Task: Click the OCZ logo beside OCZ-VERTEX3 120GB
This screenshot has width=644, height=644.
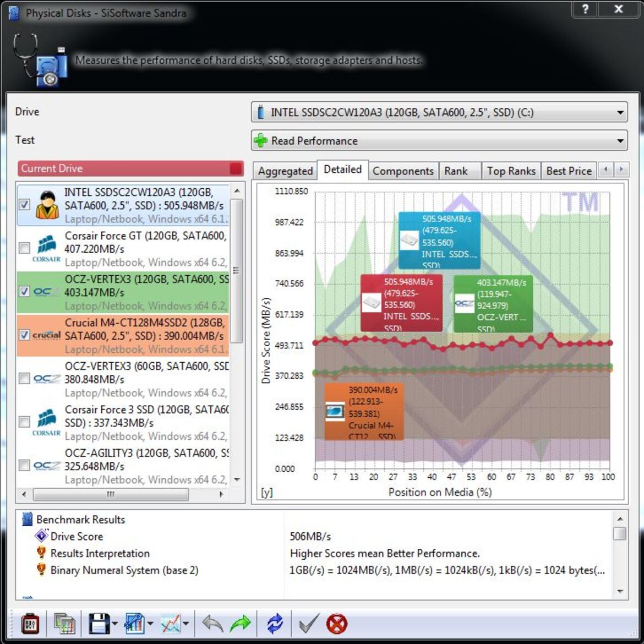Action: [x=46, y=292]
